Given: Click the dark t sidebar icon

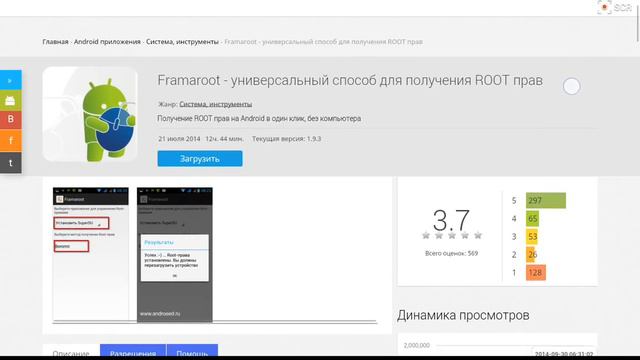Looking at the screenshot, I should pyautogui.click(x=11, y=163).
